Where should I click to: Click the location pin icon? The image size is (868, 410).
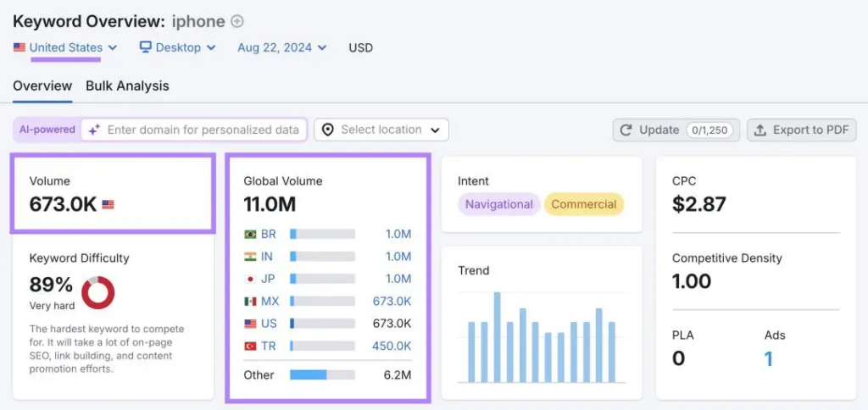pyautogui.click(x=328, y=130)
